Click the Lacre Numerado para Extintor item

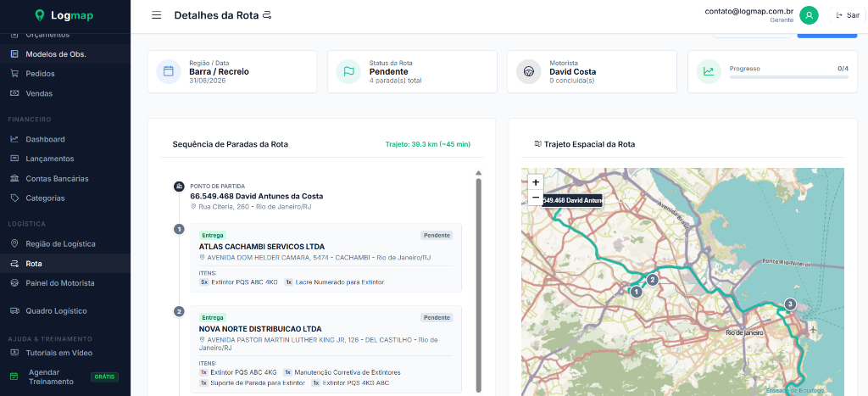334,282
